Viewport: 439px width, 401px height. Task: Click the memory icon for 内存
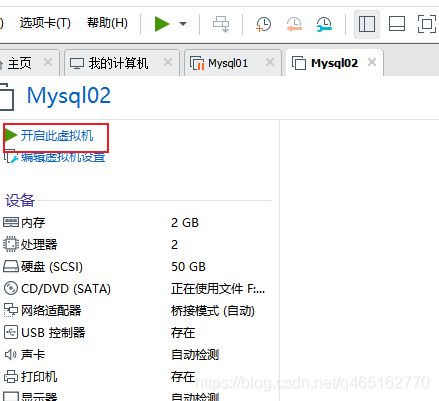click(x=11, y=222)
